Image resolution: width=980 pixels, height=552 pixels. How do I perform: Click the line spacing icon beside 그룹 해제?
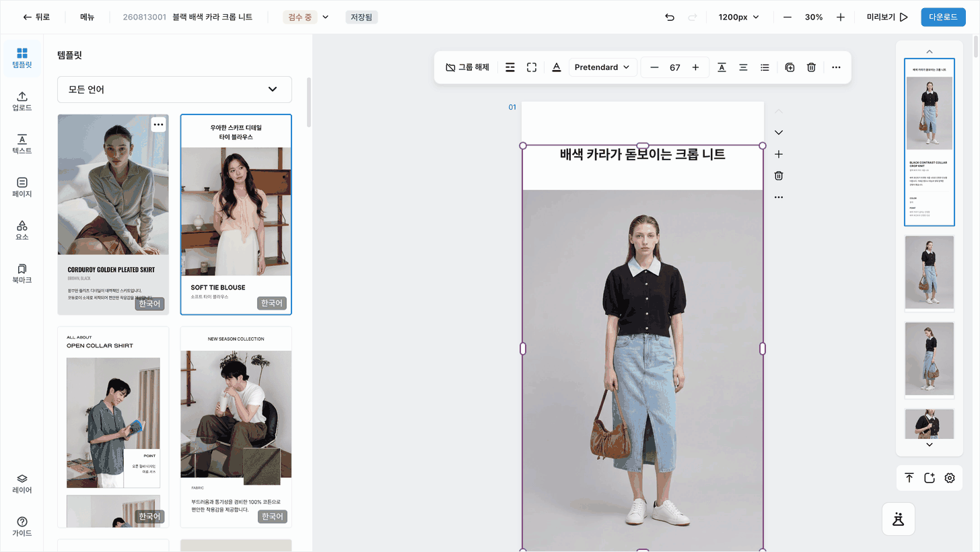(510, 67)
